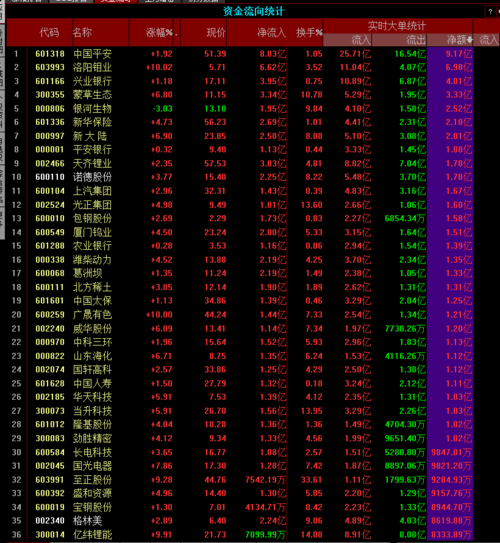Click the question mark help icon
500x543 pixels.
(x=490, y=12)
